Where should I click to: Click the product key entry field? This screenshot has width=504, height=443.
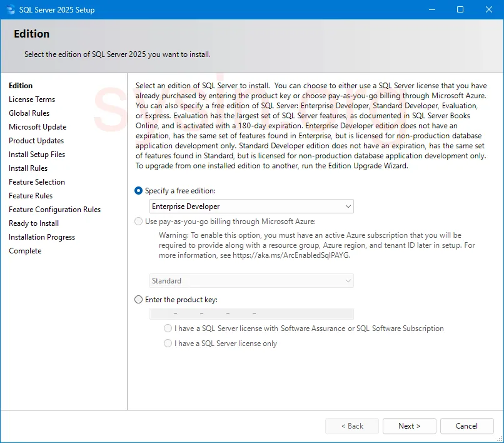click(251, 313)
